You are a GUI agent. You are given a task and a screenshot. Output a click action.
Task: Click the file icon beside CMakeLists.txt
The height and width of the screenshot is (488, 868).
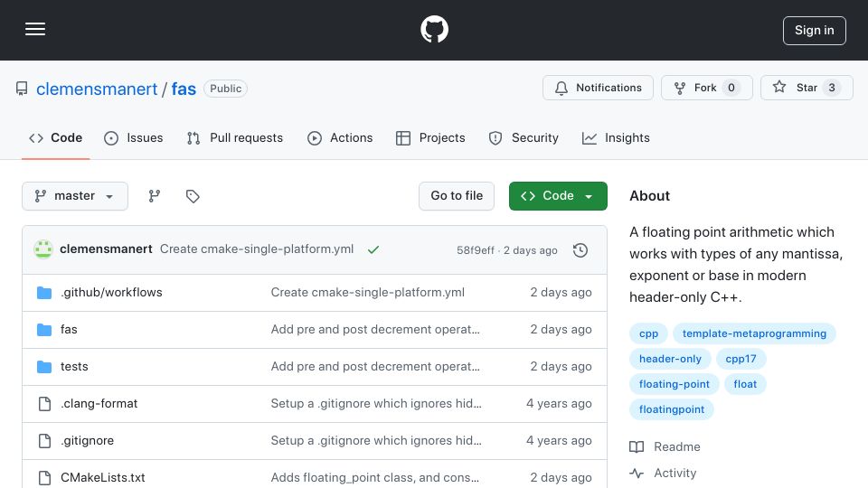44,478
